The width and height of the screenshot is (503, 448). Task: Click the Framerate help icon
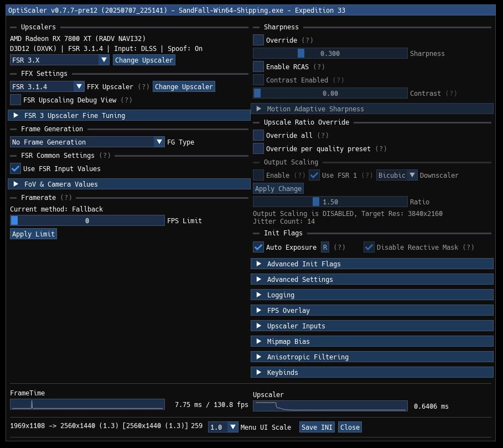(x=66, y=197)
